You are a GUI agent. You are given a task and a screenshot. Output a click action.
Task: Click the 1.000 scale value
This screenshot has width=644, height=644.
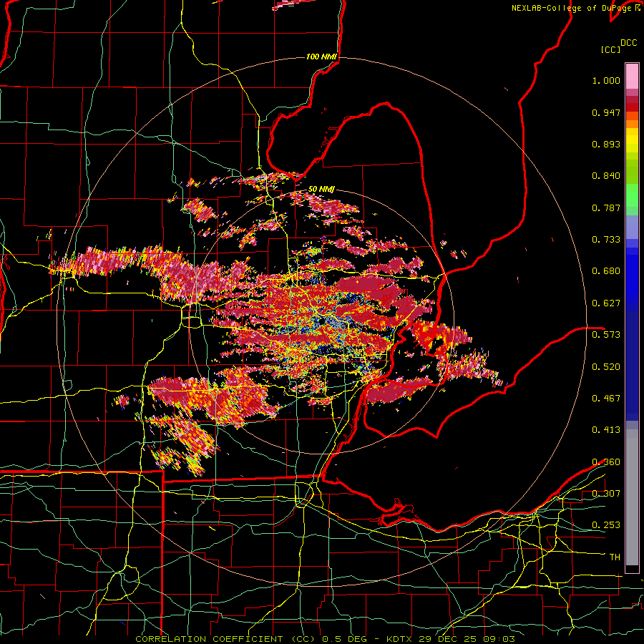pos(606,80)
